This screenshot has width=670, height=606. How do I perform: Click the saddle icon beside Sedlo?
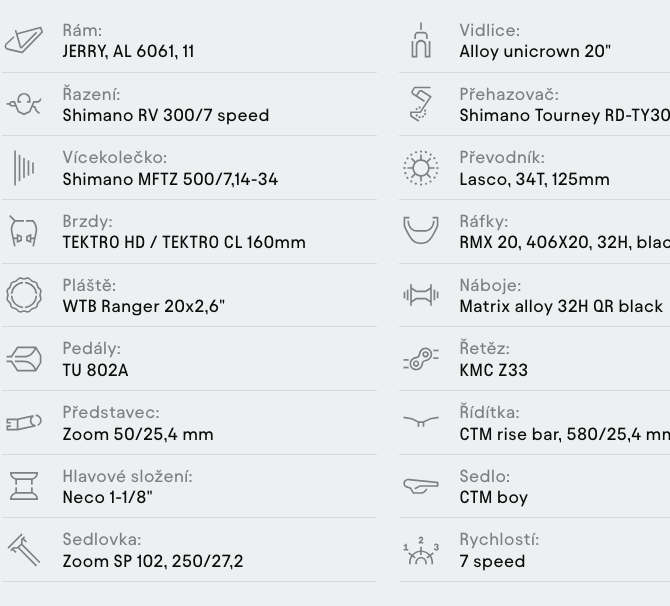click(x=421, y=485)
